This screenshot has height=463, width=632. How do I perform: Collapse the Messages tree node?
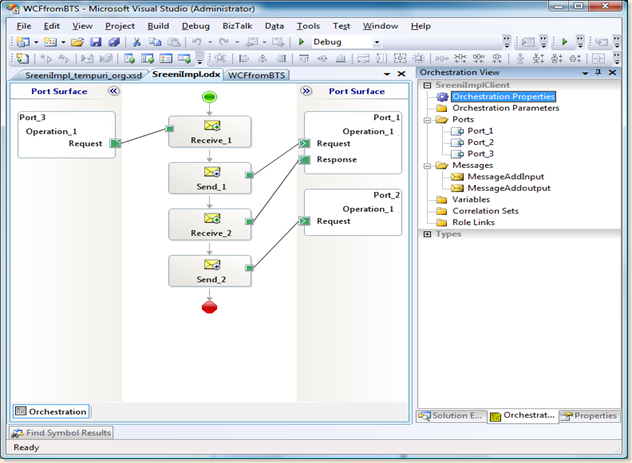coord(427,166)
